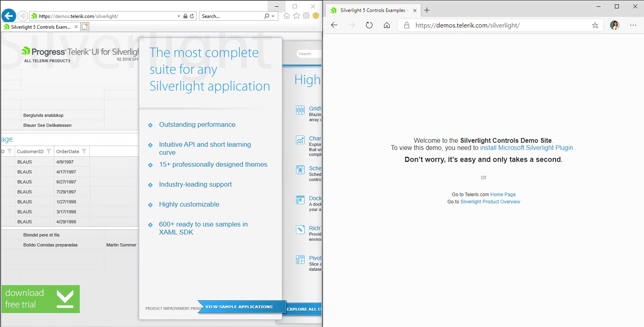
Task: Select Bolido Comidas preparadas row
Action: click(x=50, y=245)
